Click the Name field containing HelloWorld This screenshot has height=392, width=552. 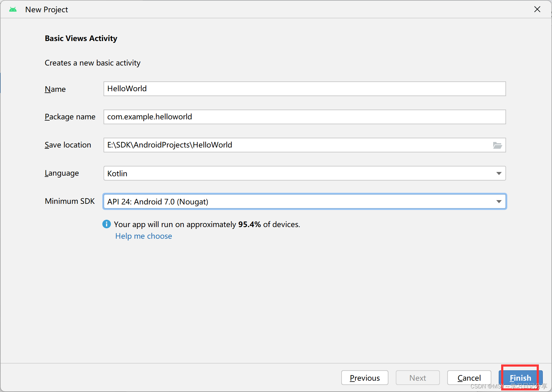pos(304,89)
